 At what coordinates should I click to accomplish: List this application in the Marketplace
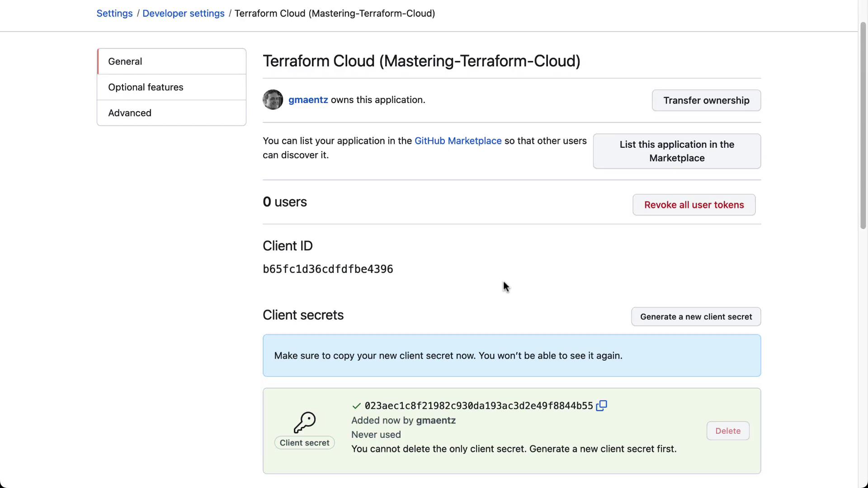(676, 151)
